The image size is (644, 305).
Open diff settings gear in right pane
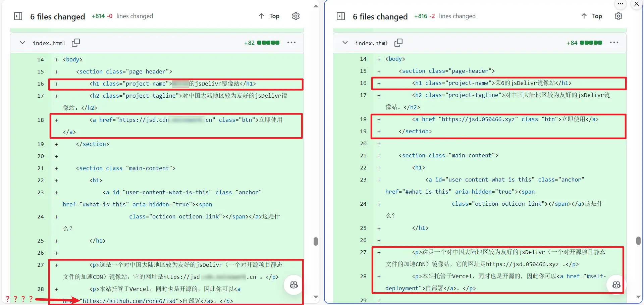coord(619,16)
